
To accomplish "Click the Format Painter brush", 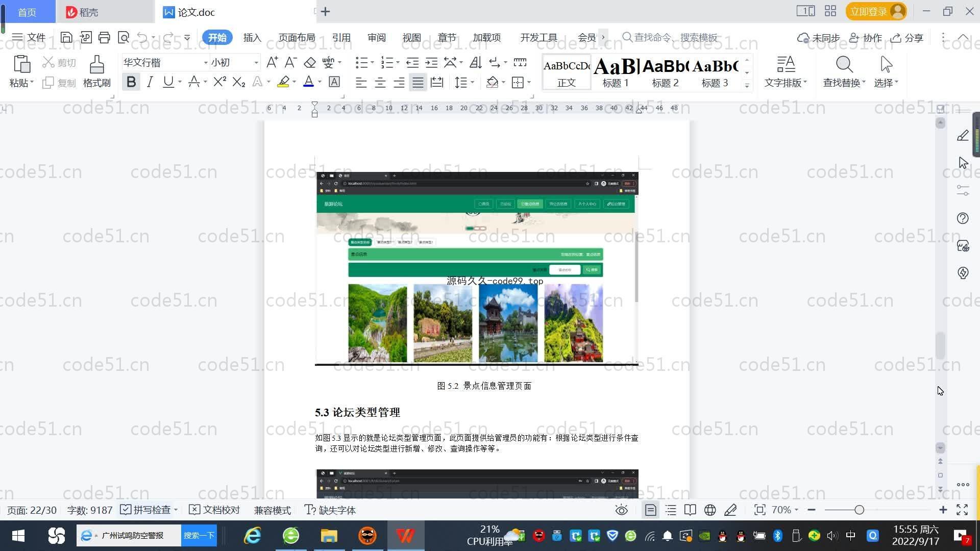I will pyautogui.click(x=97, y=64).
